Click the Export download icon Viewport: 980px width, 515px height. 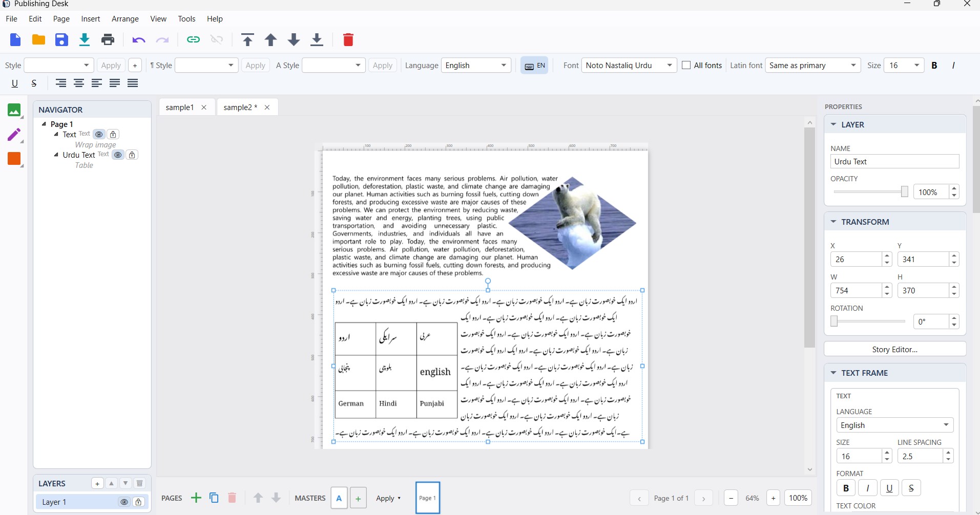pyautogui.click(x=85, y=40)
